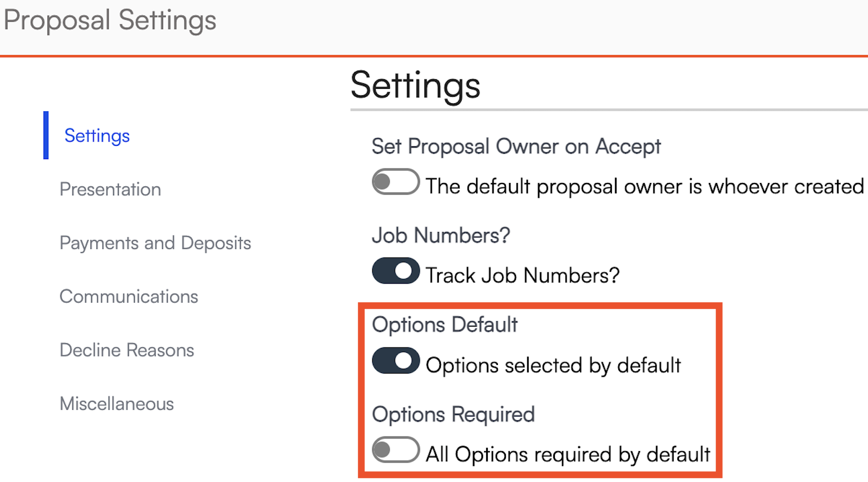Click the Options Required label

pyautogui.click(x=453, y=414)
